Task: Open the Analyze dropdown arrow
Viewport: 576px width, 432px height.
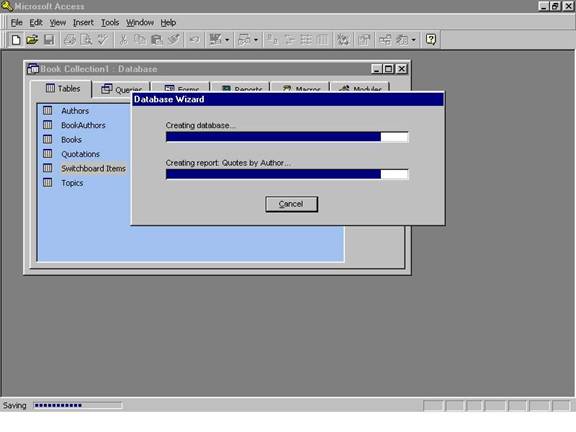Action: click(x=256, y=40)
